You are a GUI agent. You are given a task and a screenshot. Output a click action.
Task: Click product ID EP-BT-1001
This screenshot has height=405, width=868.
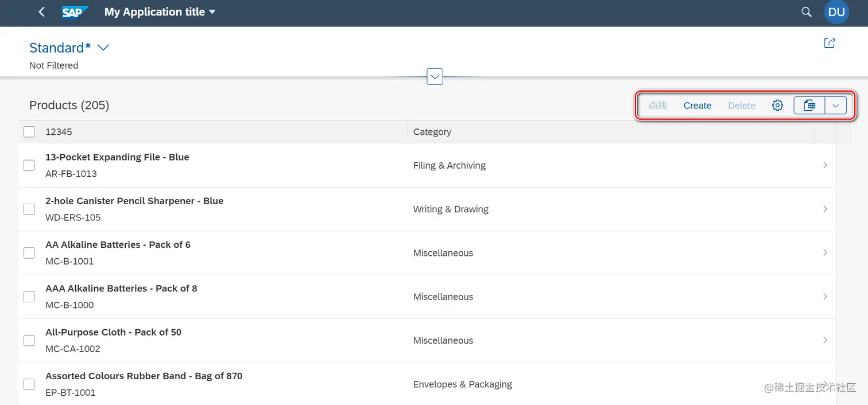click(x=71, y=393)
